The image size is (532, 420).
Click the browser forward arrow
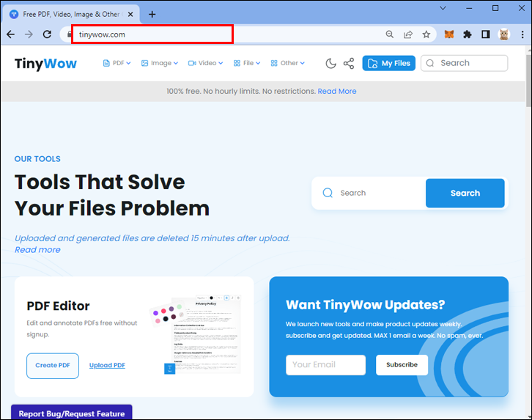pyautogui.click(x=29, y=34)
